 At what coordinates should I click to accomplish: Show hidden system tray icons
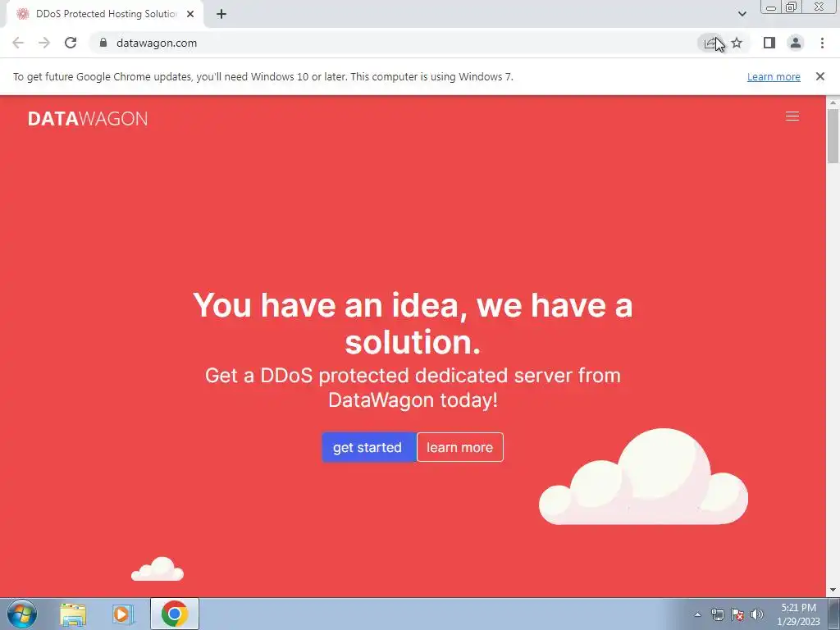(697, 614)
